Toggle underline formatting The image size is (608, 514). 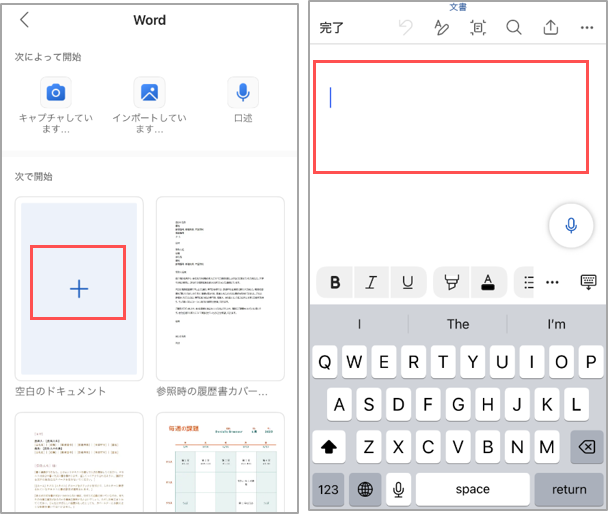tap(408, 282)
